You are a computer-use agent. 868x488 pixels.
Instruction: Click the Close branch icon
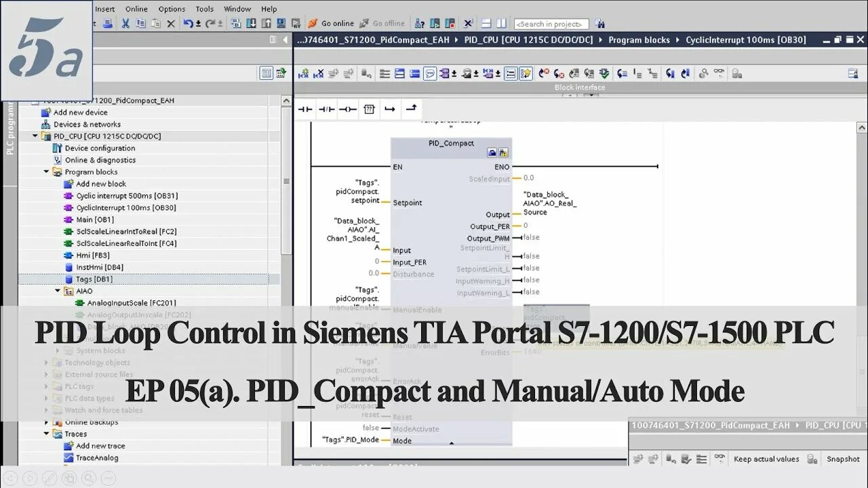(411, 108)
